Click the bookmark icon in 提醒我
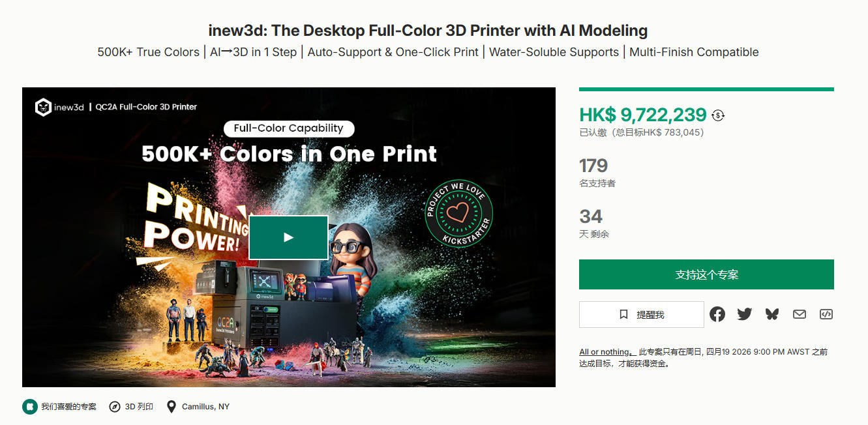Viewport: 868px width, 425px height. 623,314
